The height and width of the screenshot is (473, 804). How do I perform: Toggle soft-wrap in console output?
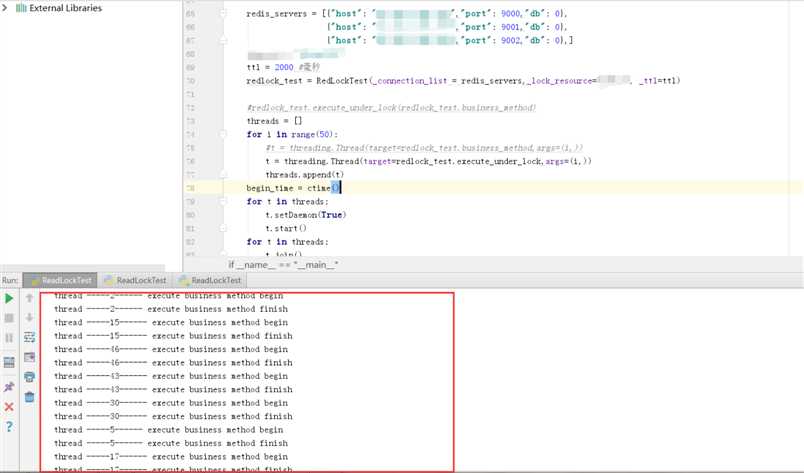coord(29,337)
